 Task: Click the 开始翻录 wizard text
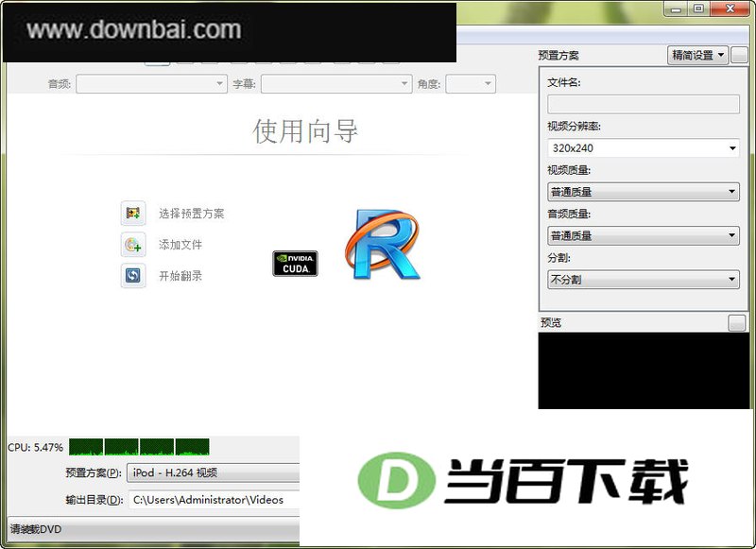180,276
